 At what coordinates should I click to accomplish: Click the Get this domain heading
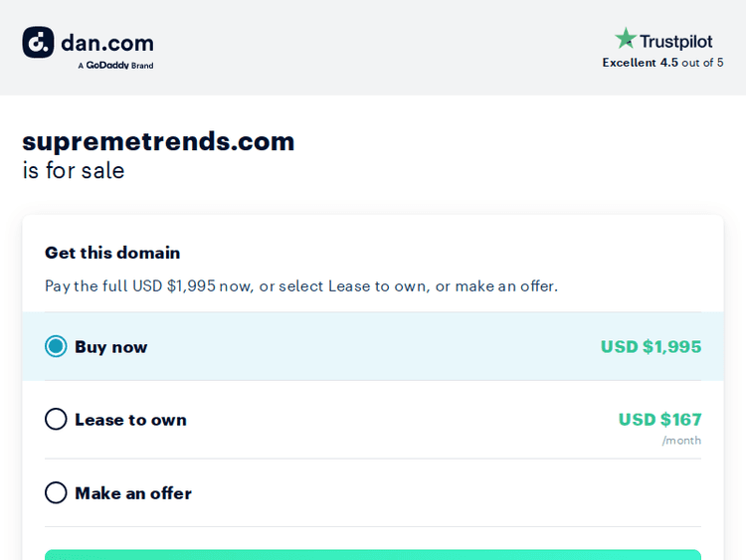pyautogui.click(x=112, y=253)
